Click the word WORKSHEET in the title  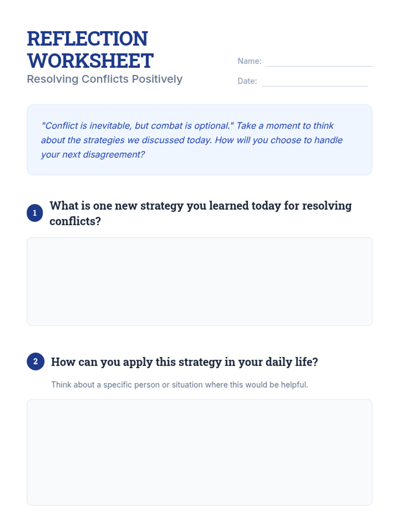pyautogui.click(x=90, y=61)
